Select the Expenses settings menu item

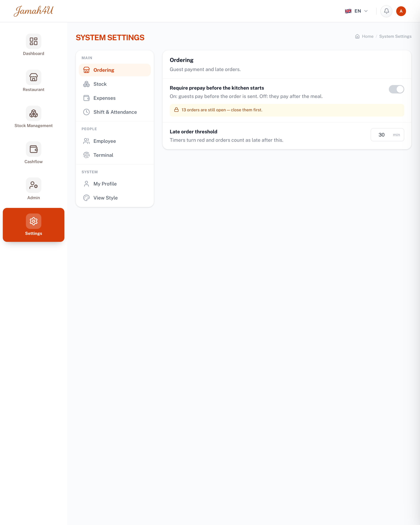[115, 98]
